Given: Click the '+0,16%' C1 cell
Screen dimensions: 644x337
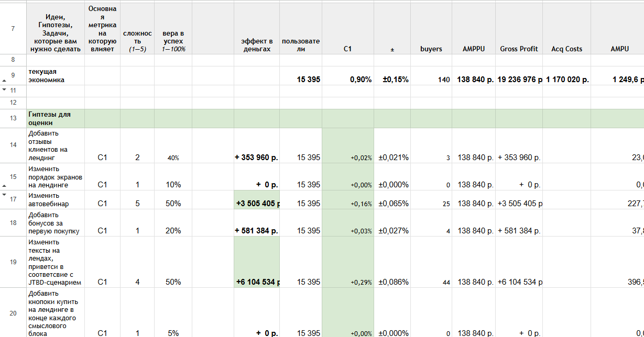Looking at the screenshot, I should (348, 200).
